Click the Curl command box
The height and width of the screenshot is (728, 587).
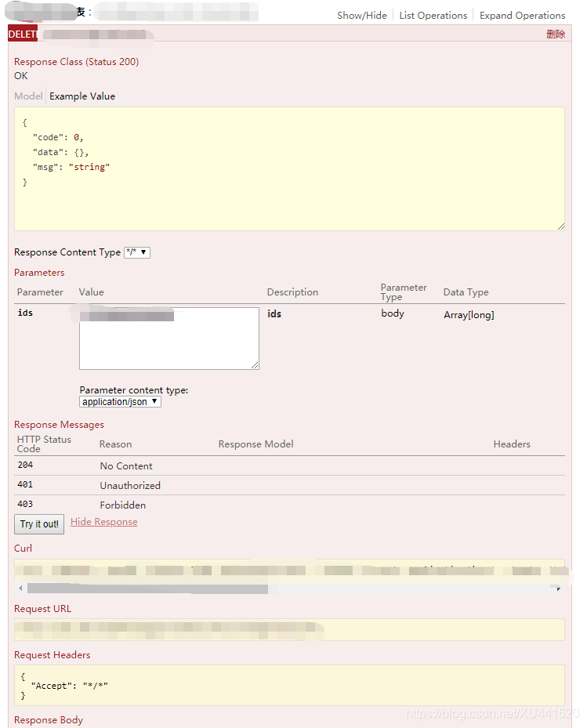[289, 571]
